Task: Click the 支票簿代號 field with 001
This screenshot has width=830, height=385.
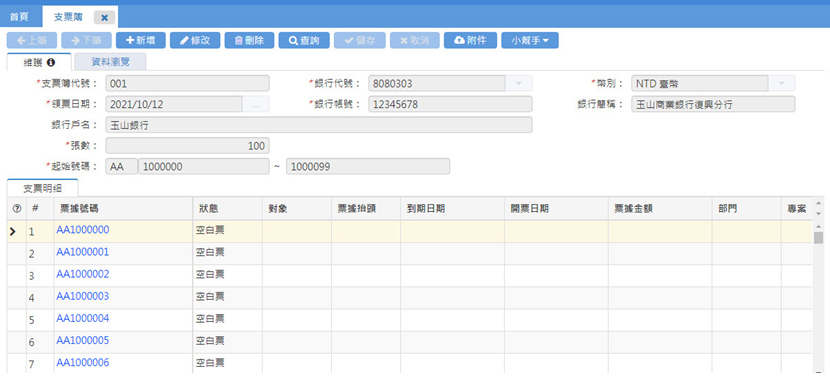Action: coord(187,84)
